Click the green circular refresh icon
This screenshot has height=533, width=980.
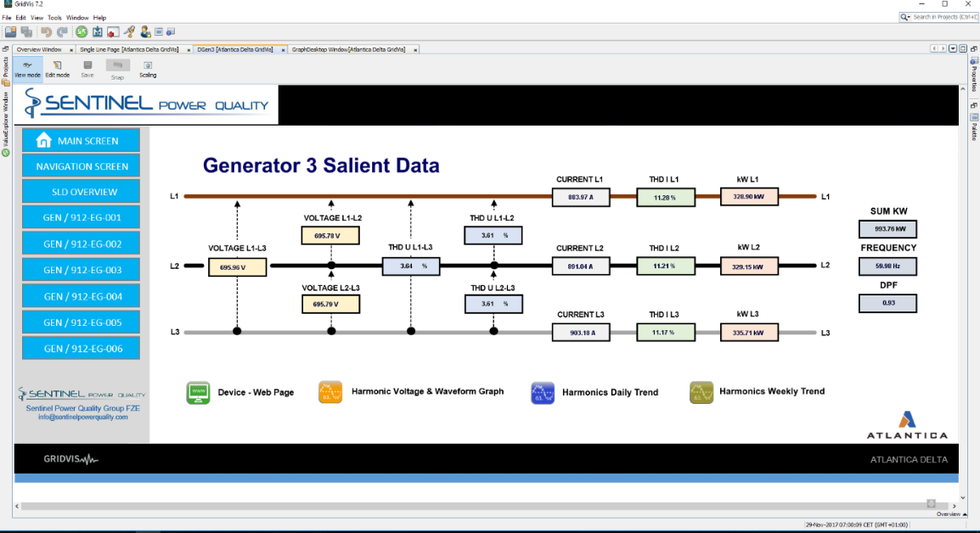pyautogui.click(x=82, y=31)
